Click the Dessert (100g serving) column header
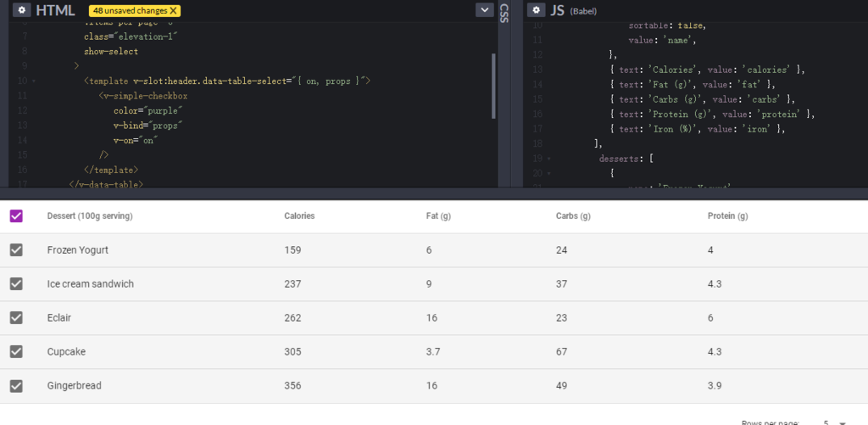Viewport: 868px width, 425px height. pyautogui.click(x=90, y=216)
